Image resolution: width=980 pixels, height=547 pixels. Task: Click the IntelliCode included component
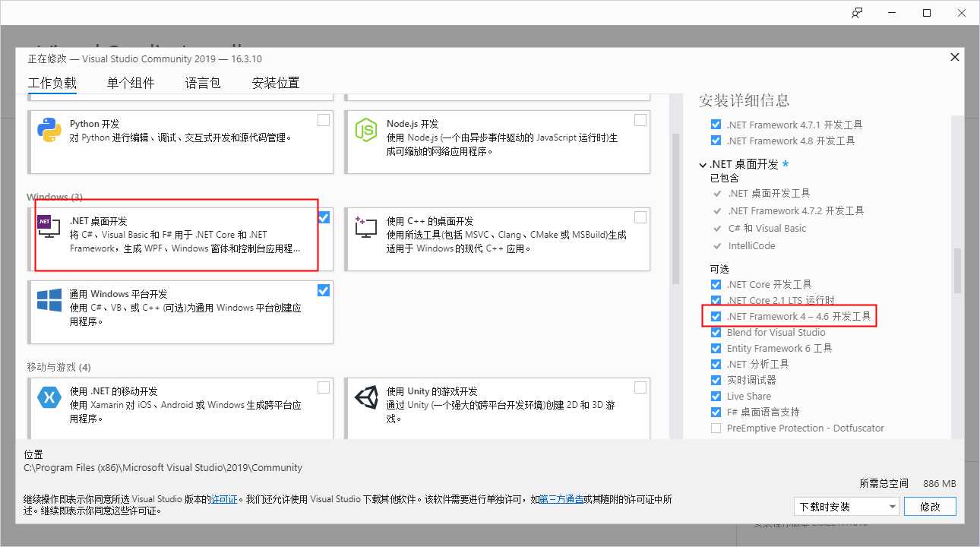(751, 245)
